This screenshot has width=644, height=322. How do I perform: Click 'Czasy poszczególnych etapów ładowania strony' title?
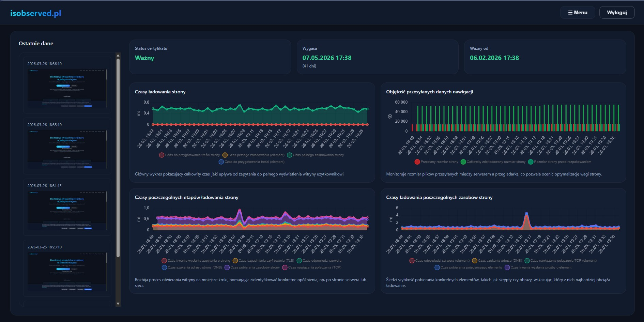[187, 197]
